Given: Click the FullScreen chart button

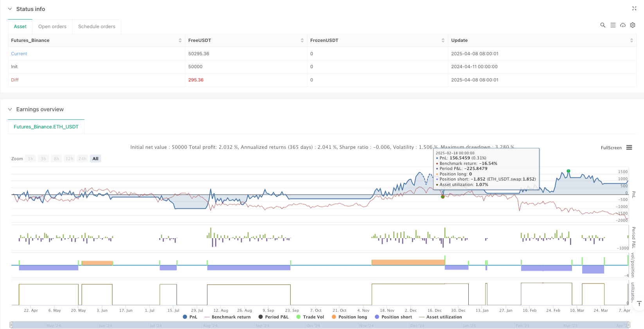Looking at the screenshot, I should tap(611, 148).
